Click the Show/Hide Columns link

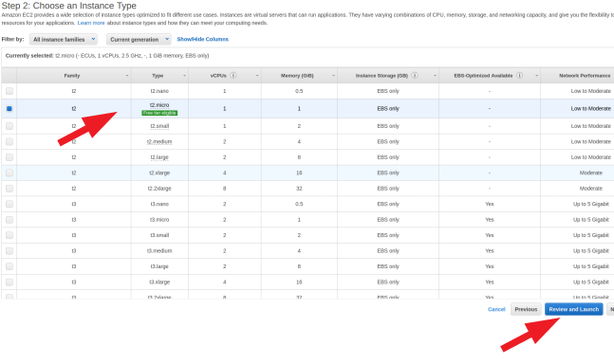[x=202, y=39]
